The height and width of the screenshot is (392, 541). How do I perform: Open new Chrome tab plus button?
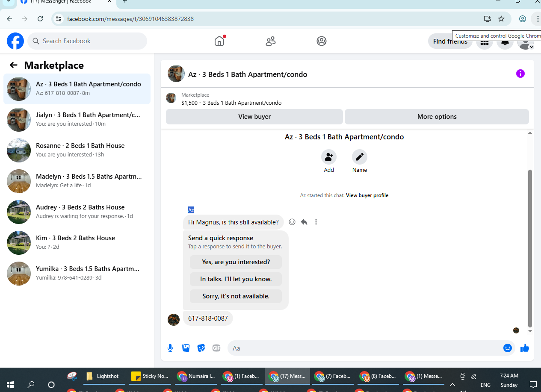pyautogui.click(x=125, y=1)
